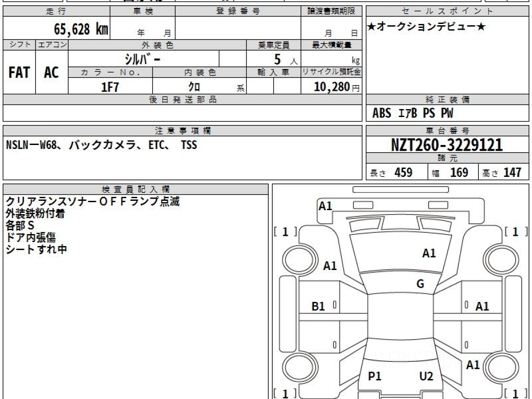532x399 pixels.
Task: Click the 車検 header cell
Action: point(143,12)
